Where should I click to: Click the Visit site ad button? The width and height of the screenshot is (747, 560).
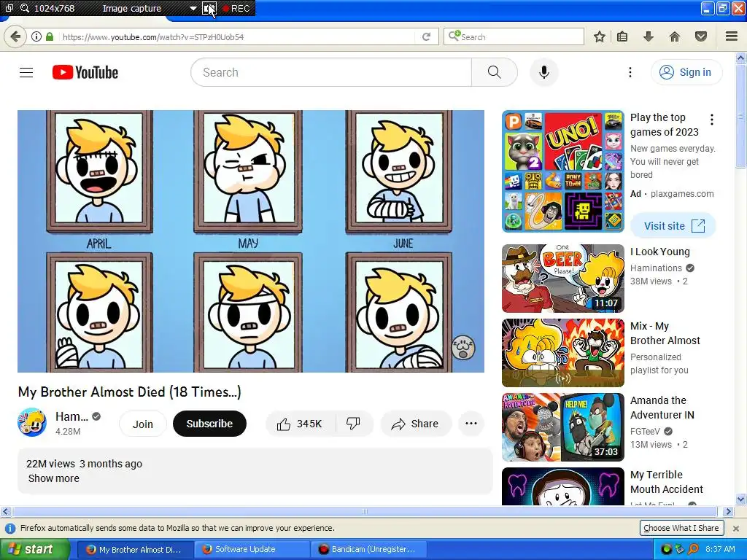673,226
